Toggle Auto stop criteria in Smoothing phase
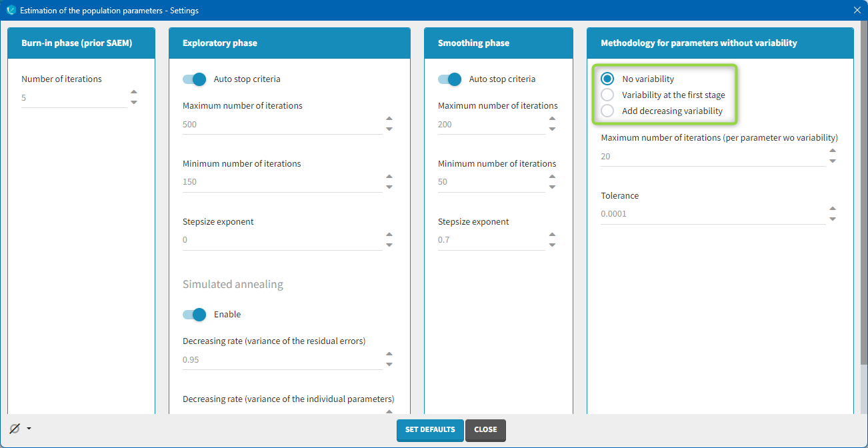868x448 pixels. (450, 79)
